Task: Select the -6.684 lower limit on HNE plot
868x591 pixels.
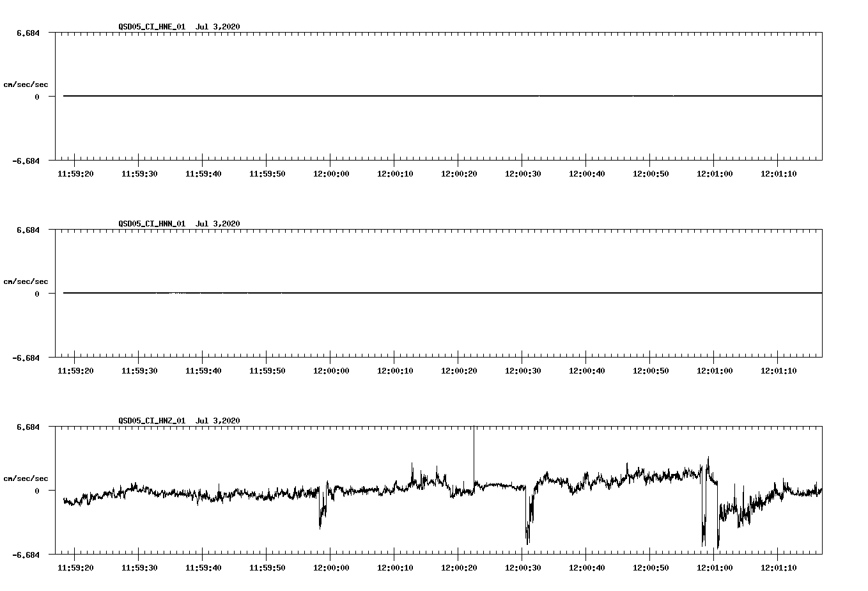Action: [x=26, y=161]
